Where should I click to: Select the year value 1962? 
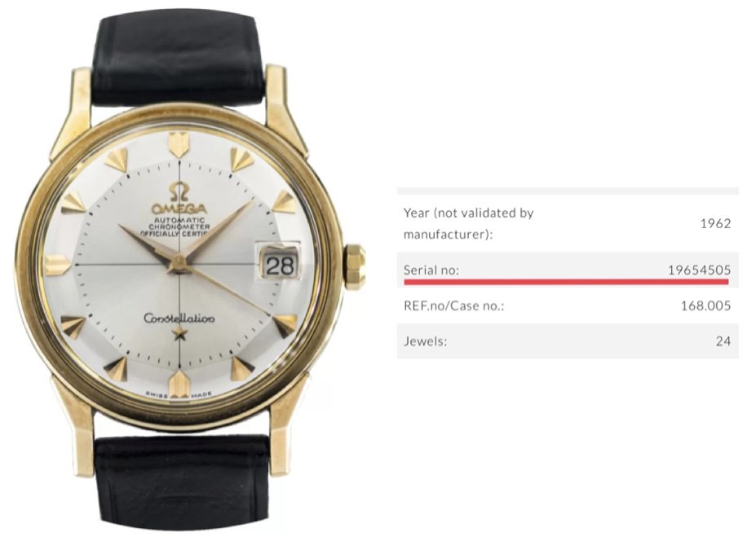click(x=715, y=223)
